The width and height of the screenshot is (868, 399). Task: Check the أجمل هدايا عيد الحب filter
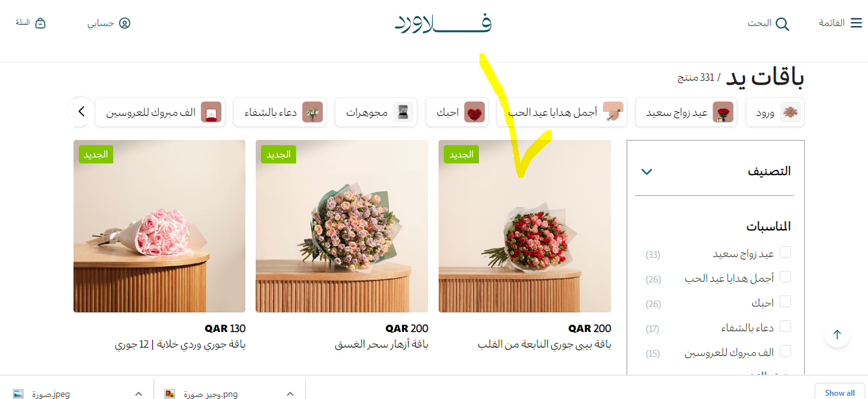[x=785, y=277]
